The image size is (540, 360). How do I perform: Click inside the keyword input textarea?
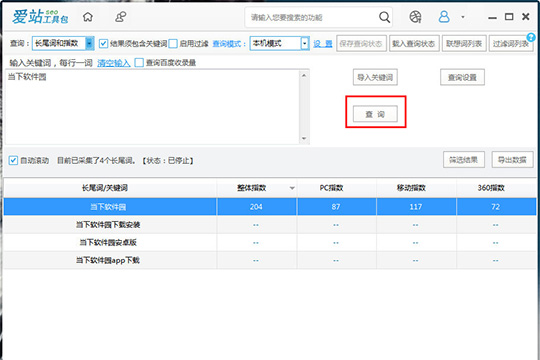[152, 107]
